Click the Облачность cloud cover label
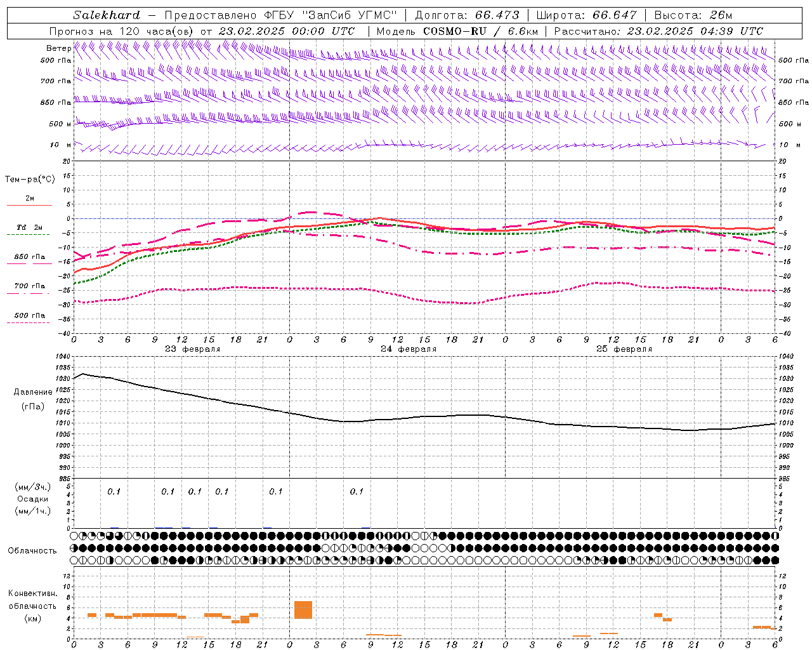This screenshot has height=650, width=812. (32, 550)
